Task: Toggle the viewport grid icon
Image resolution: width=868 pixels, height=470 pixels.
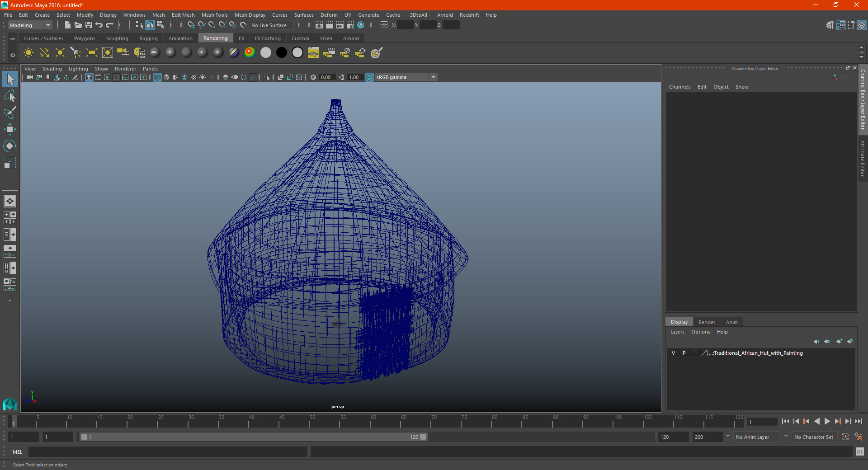Action: tap(89, 77)
